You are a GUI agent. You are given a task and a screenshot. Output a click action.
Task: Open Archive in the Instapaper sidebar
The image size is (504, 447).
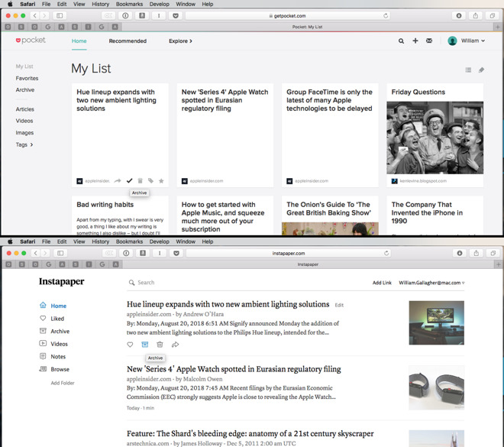[54, 331]
